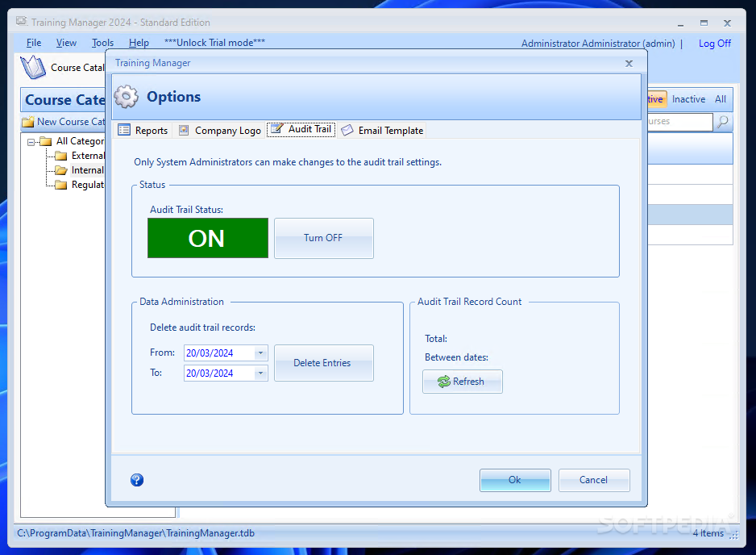Open help with the blue question mark

(x=137, y=480)
